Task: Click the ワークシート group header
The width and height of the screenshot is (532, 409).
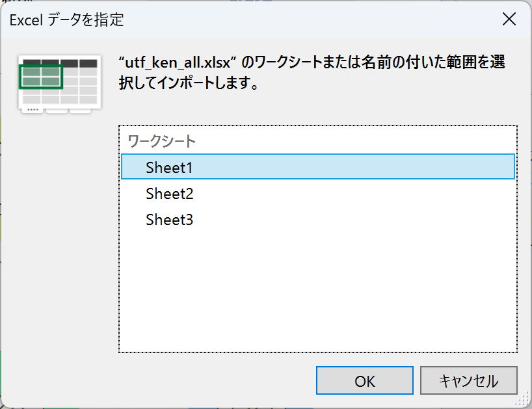Action: [162, 140]
